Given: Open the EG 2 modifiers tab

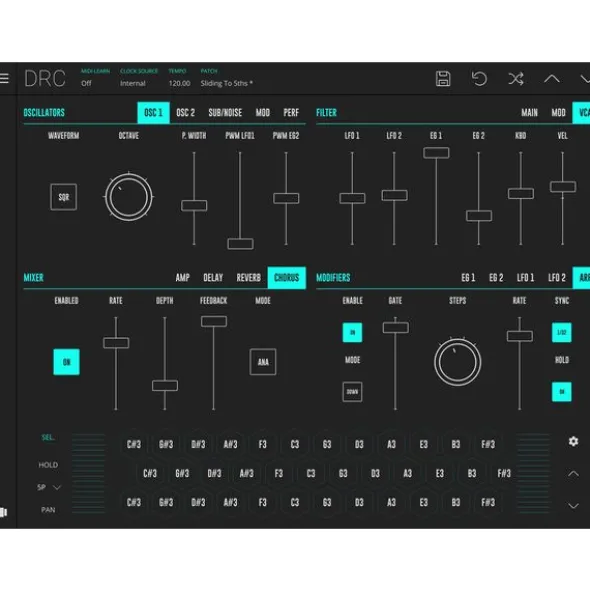Looking at the screenshot, I should click(496, 278).
